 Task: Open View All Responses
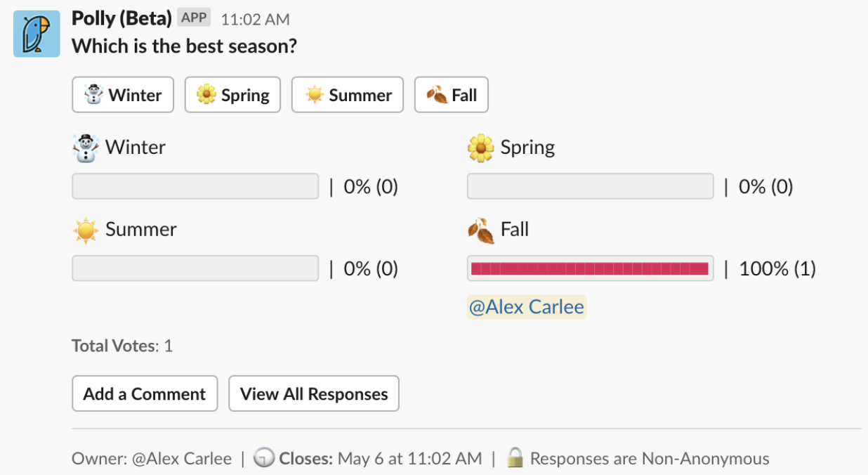pyautogui.click(x=314, y=393)
